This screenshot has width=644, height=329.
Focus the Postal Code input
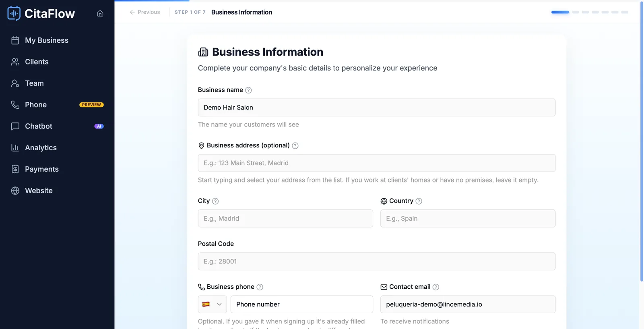pos(376,261)
